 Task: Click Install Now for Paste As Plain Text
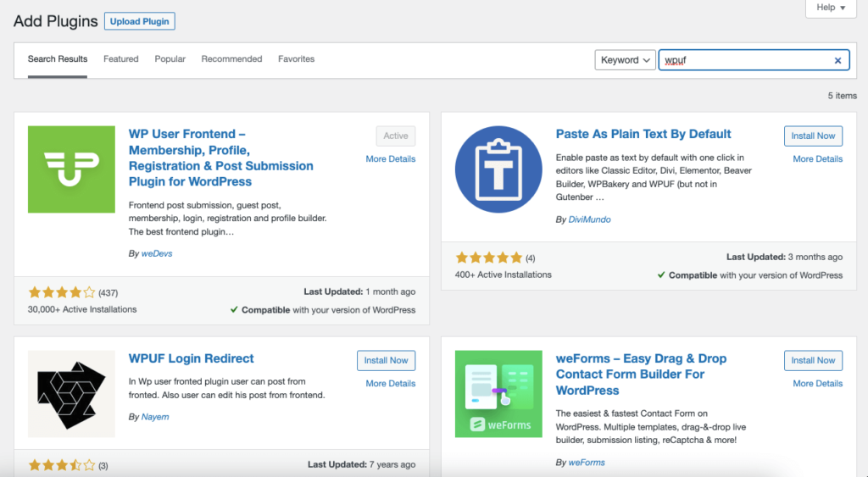tap(813, 136)
